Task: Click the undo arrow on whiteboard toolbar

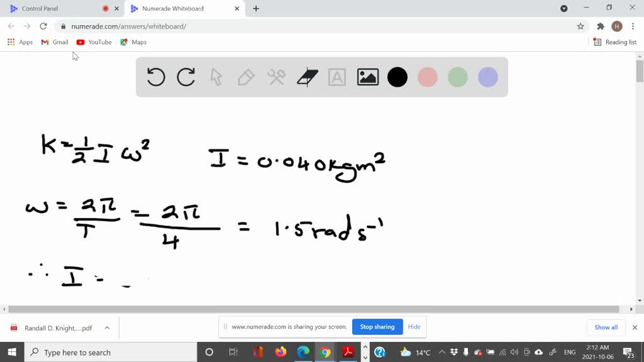Action: 156,77
